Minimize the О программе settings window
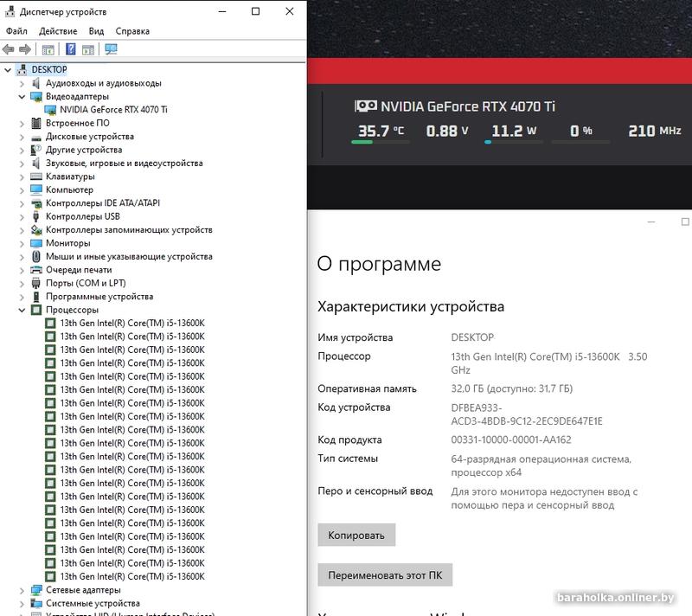This screenshot has height=616, width=692. tap(651, 221)
